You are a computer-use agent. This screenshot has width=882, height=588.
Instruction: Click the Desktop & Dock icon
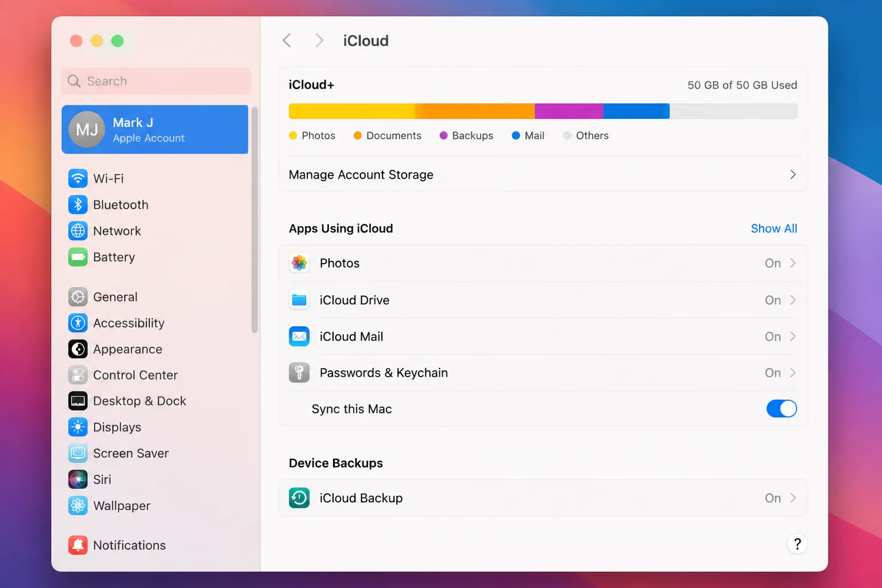tap(78, 401)
